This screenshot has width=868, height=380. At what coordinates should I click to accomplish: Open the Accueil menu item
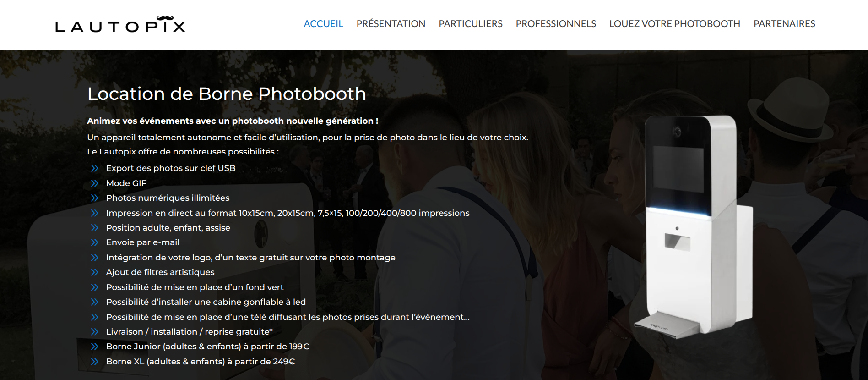(x=323, y=24)
